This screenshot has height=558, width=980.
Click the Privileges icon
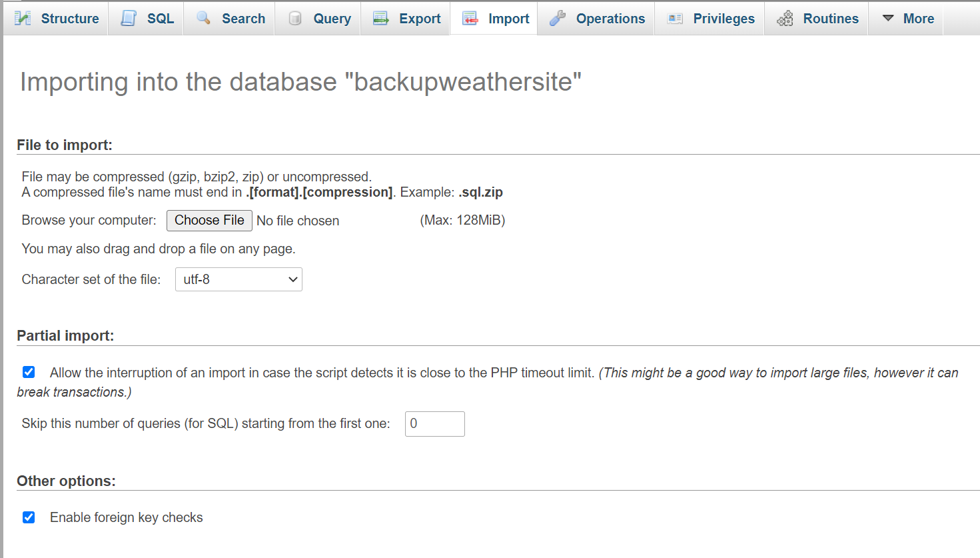click(674, 18)
